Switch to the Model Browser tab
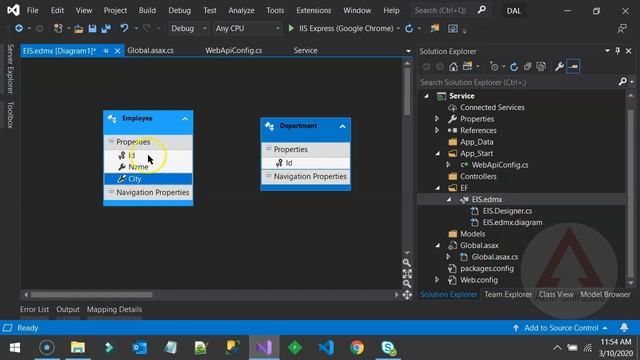The height and width of the screenshot is (360, 640). (605, 294)
